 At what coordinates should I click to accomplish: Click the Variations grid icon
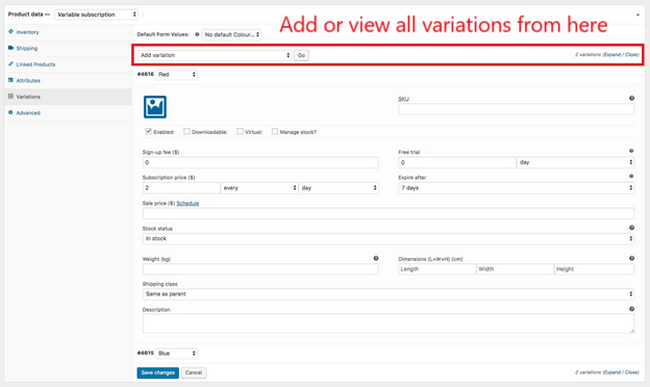point(11,96)
